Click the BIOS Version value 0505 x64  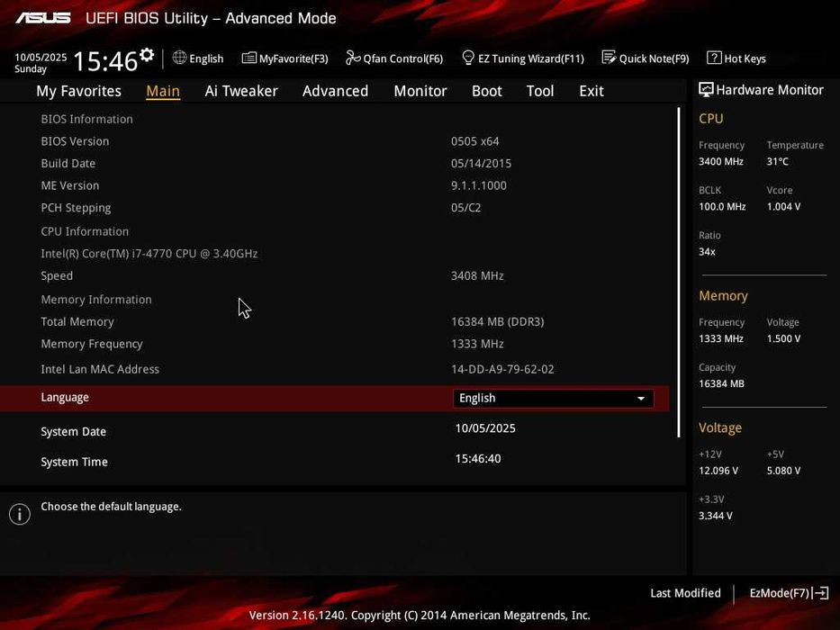pyautogui.click(x=474, y=141)
